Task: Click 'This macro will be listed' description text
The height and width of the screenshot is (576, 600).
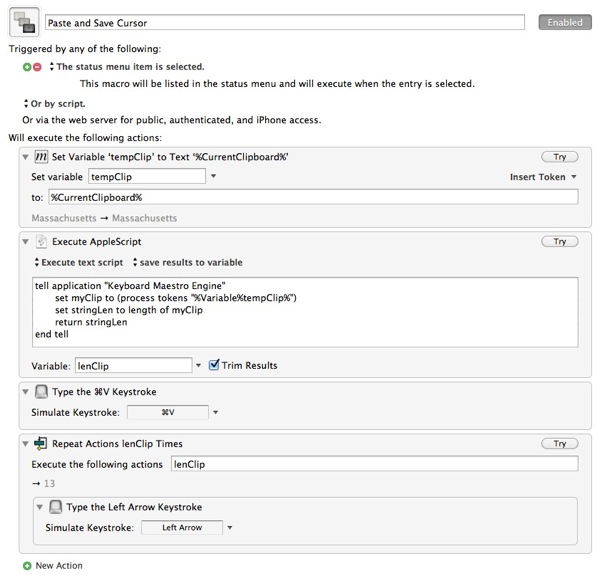Action: [277, 83]
